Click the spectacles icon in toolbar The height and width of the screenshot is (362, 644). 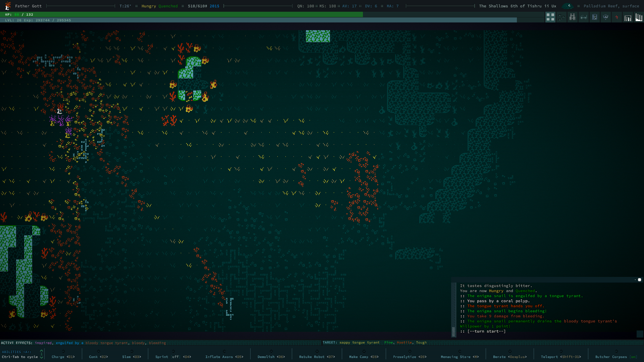(x=584, y=17)
